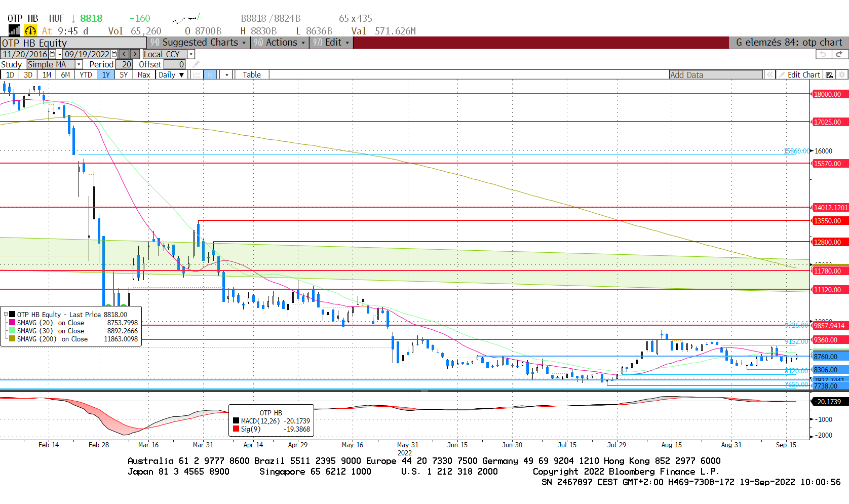Click the intraday sparkline mini chart

(186, 19)
